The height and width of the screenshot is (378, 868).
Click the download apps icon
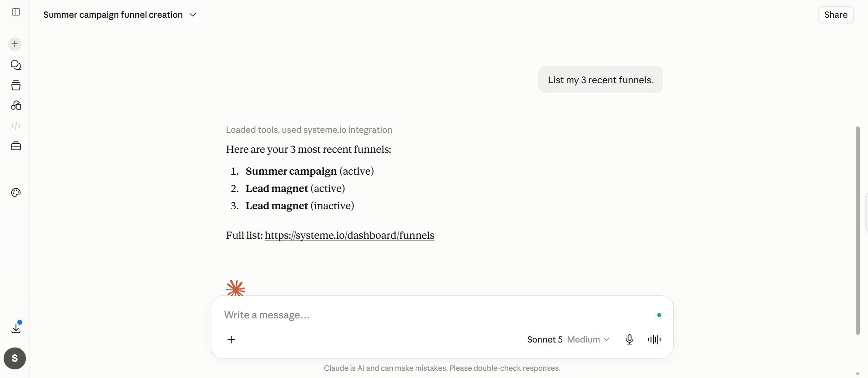click(16, 328)
